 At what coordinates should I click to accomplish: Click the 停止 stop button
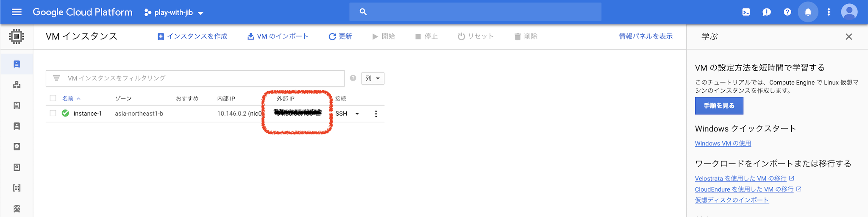(426, 36)
